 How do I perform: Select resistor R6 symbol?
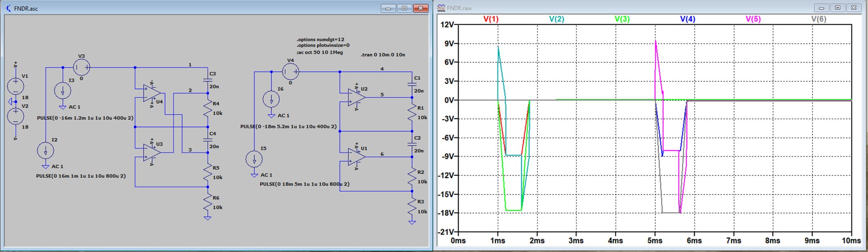pyautogui.click(x=207, y=203)
